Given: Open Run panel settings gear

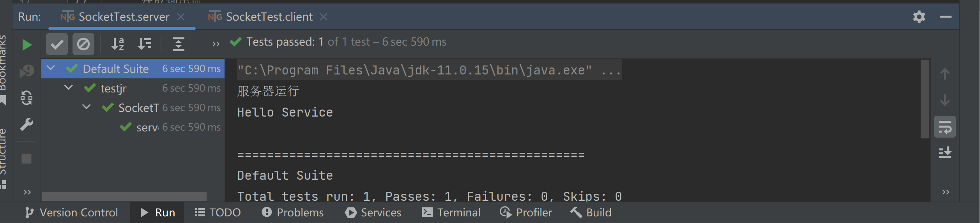Looking at the screenshot, I should 919,17.
